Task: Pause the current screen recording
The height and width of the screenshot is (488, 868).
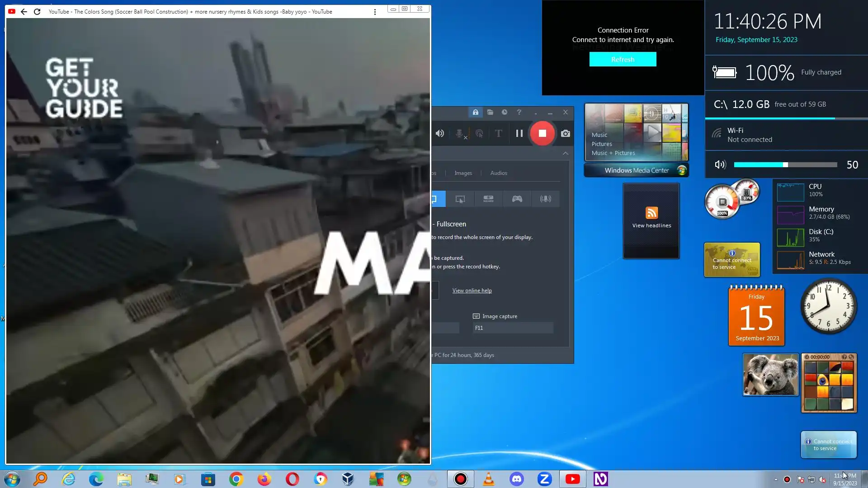Action: coord(519,133)
